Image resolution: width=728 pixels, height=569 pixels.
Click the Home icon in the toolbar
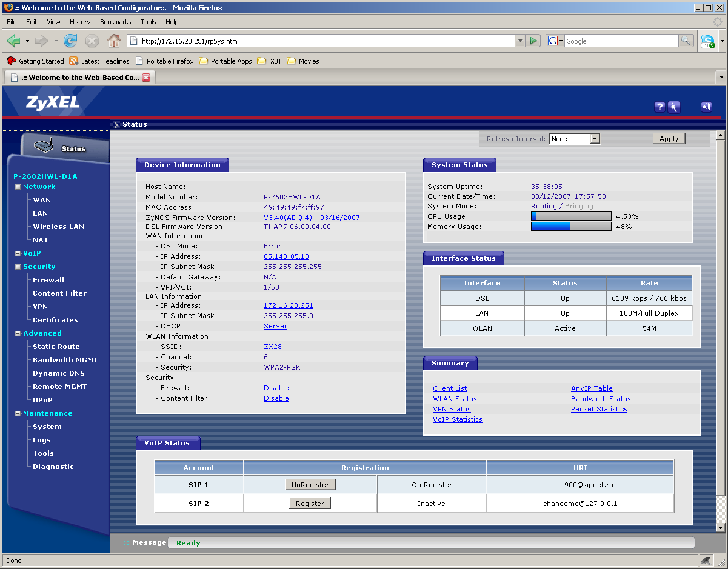point(113,41)
